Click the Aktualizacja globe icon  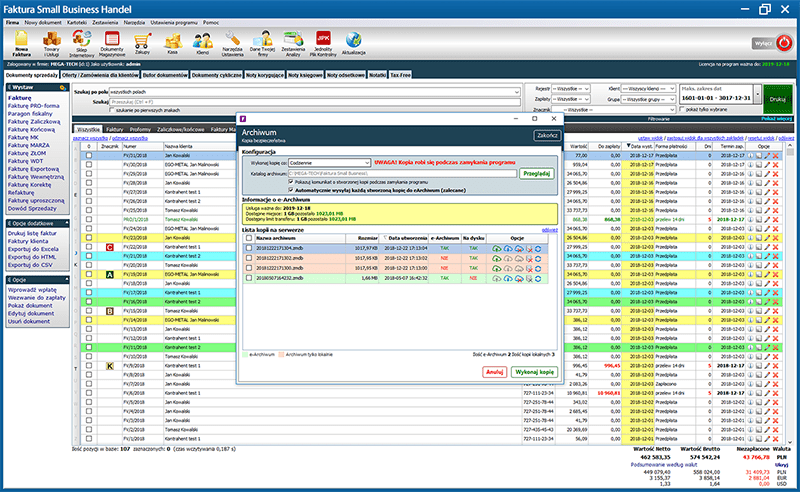353,43
